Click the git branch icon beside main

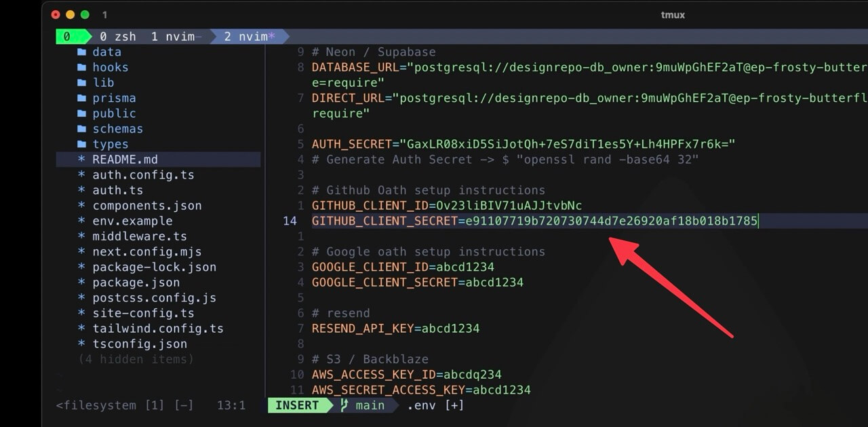[x=344, y=405]
